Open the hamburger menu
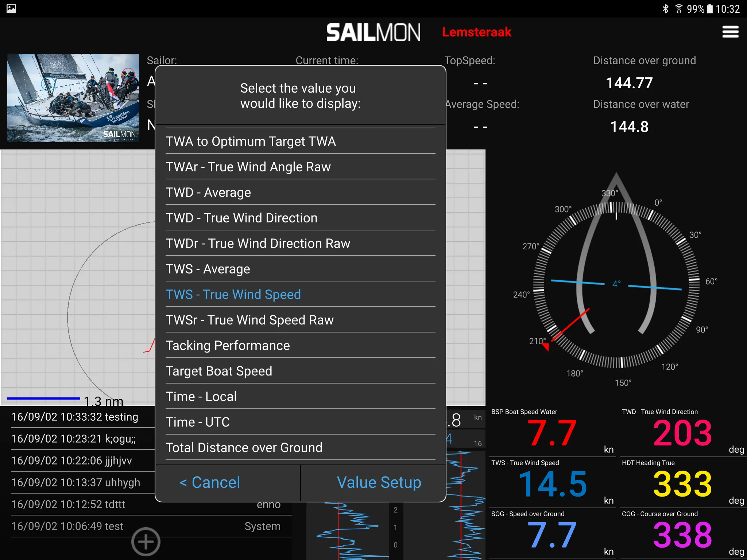The height and width of the screenshot is (560, 747). (730, 32)
